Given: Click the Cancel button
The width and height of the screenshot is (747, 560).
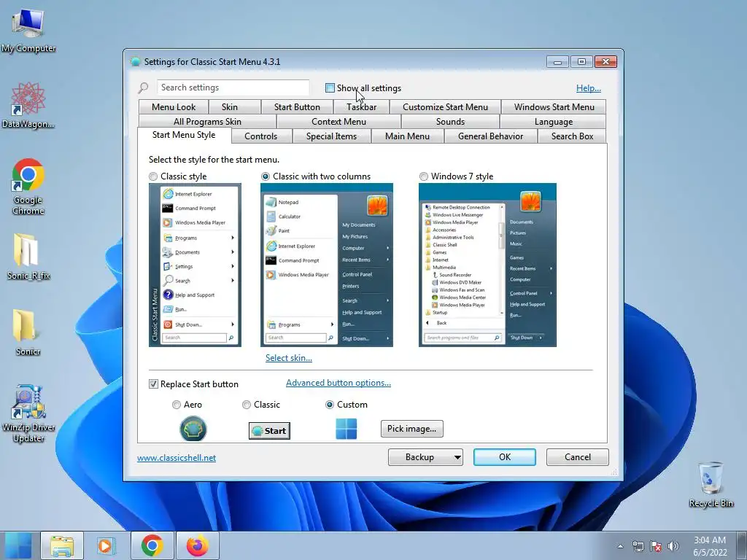Looking at the screenshot, I should tap(578, 457).
